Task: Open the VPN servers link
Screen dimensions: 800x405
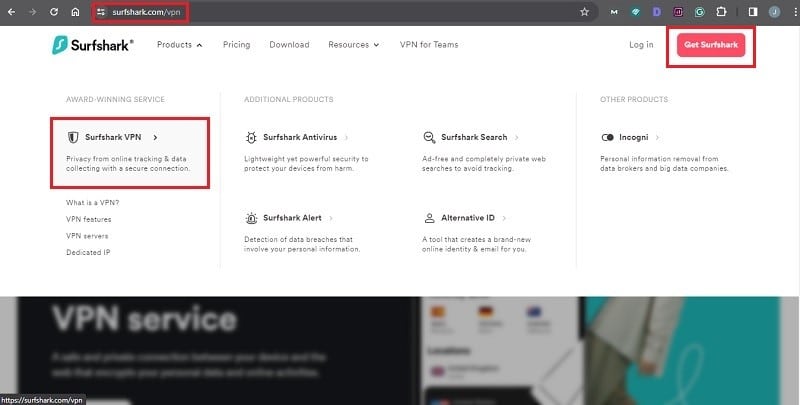Action: pyautogui.click(x=87, y=236)
